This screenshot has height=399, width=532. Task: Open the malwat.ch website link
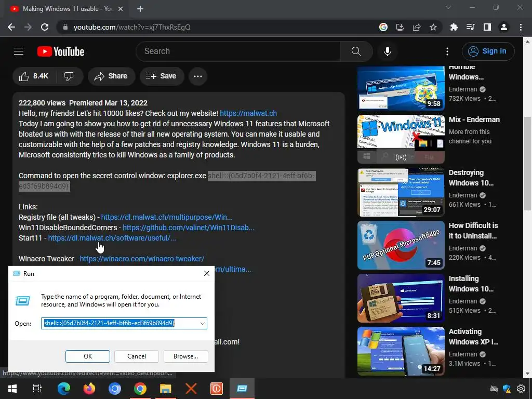(x=248, y=113)
